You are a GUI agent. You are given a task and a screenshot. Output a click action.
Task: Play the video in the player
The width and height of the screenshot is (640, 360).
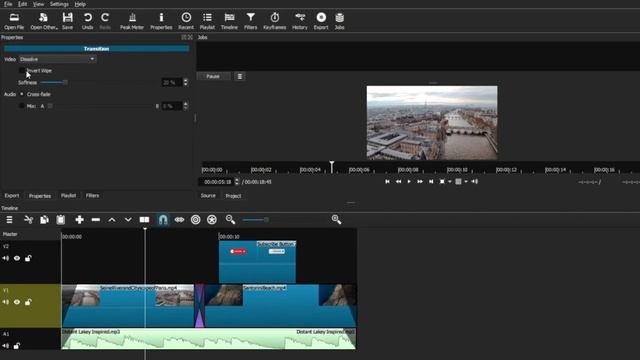click(x=409, y=182)
